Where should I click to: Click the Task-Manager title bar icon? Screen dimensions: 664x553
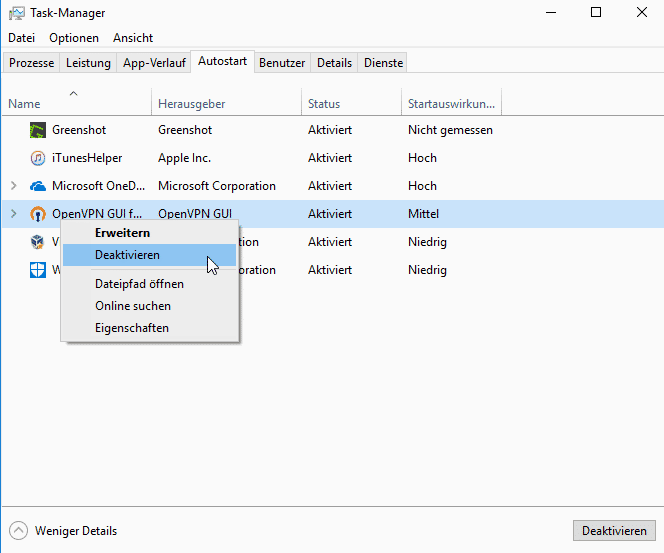click(15, 13)
